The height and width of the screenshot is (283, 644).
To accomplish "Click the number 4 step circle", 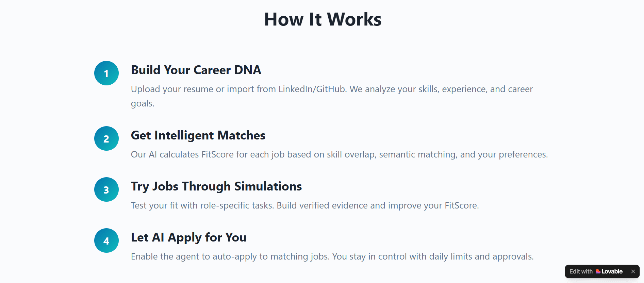I will tap(106, 240).
